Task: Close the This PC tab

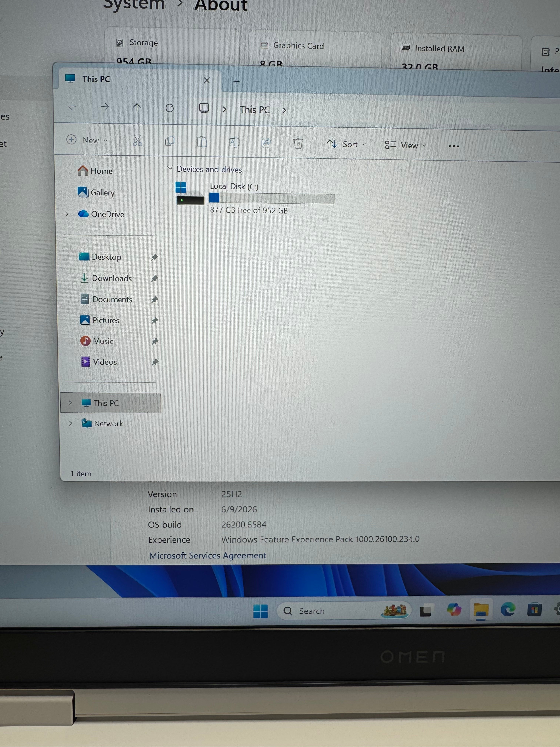Action: [207, 81]
